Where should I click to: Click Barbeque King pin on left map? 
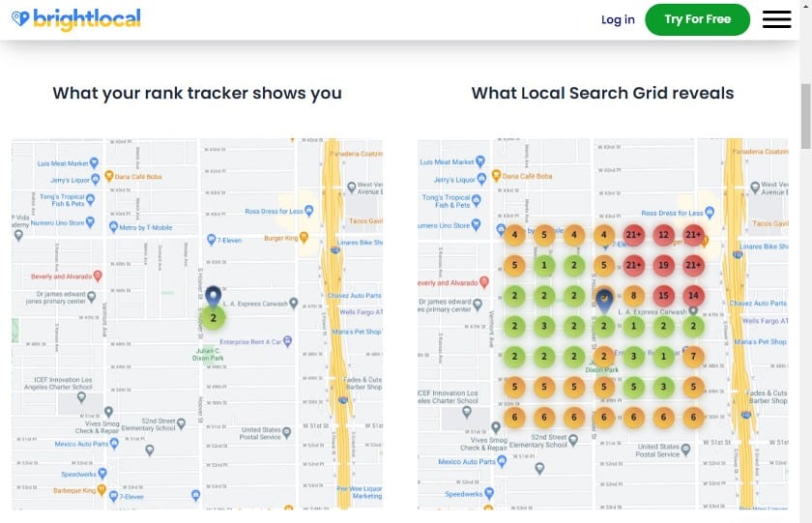click(x=101, y=489)
